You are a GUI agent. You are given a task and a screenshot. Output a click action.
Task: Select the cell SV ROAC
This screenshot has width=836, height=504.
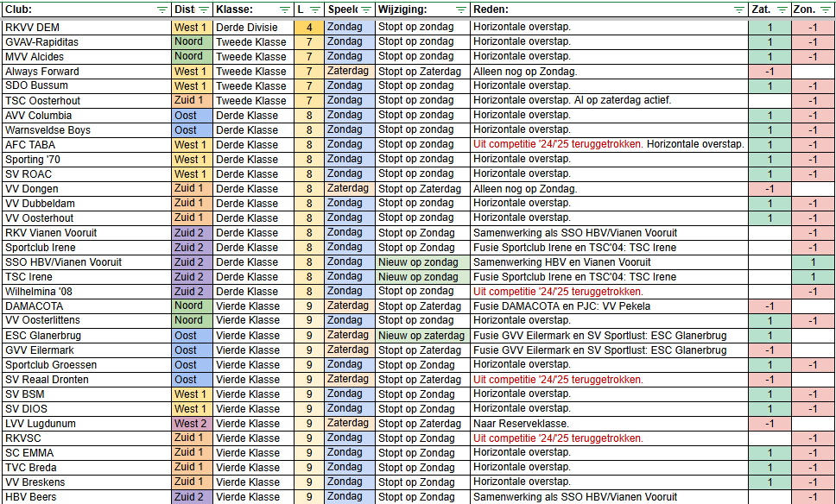tap(87, 173)
